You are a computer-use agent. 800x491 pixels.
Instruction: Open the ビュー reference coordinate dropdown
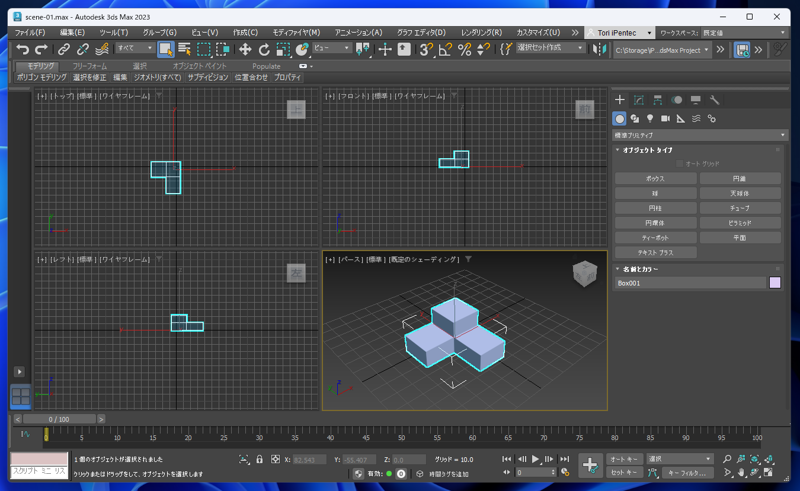tap(332, 48)
